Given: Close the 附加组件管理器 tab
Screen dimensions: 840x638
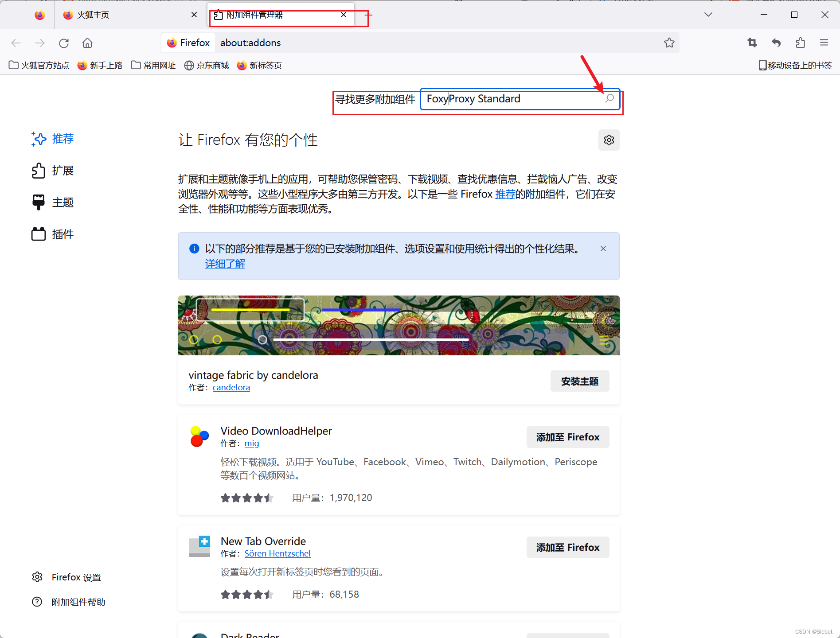Looking at the screenshot, I should 344,15.
